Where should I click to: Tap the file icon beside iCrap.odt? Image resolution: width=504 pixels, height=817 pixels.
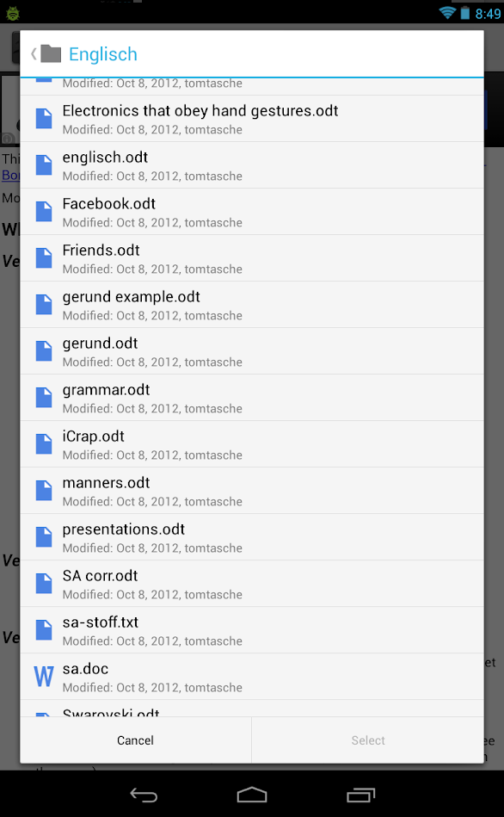[x=44, y=444]
